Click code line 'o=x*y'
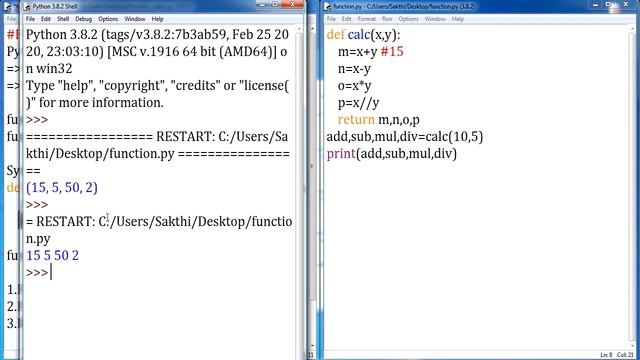Viewport: 640px width, 360px height. pos(354,86)
